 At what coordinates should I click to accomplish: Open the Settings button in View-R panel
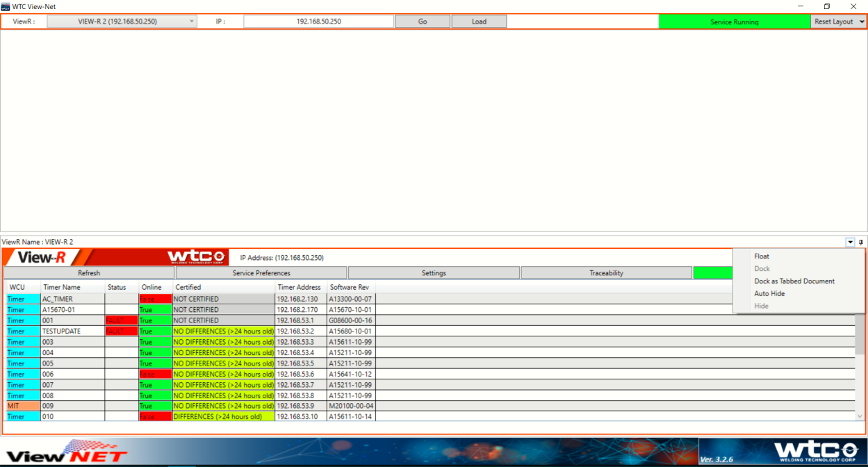(x=434, y=273)
